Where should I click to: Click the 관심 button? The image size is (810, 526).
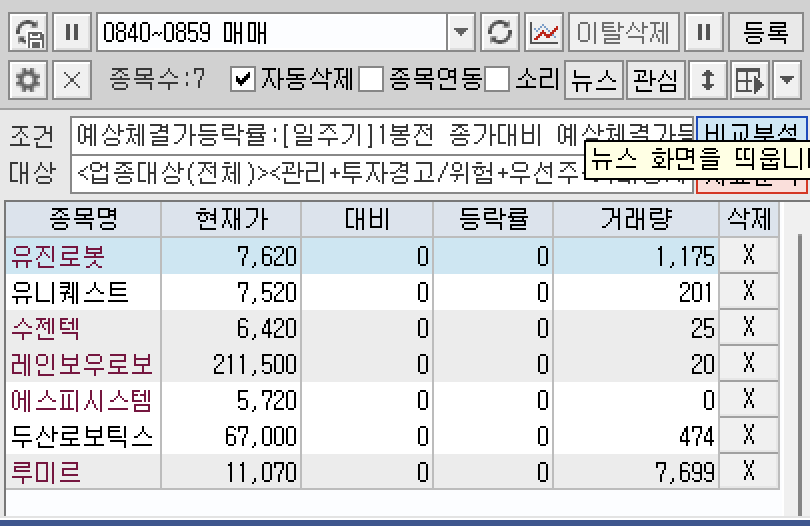click(x=655, y=80)
